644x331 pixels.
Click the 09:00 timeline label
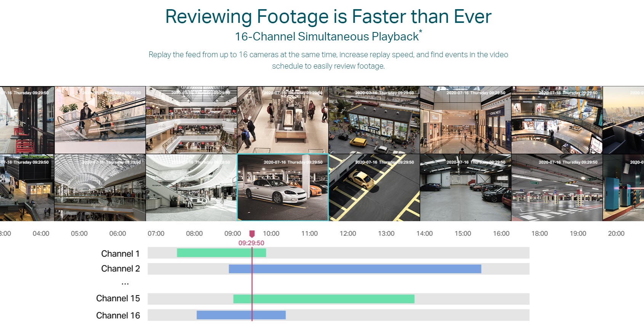click(x=233, y=233)
